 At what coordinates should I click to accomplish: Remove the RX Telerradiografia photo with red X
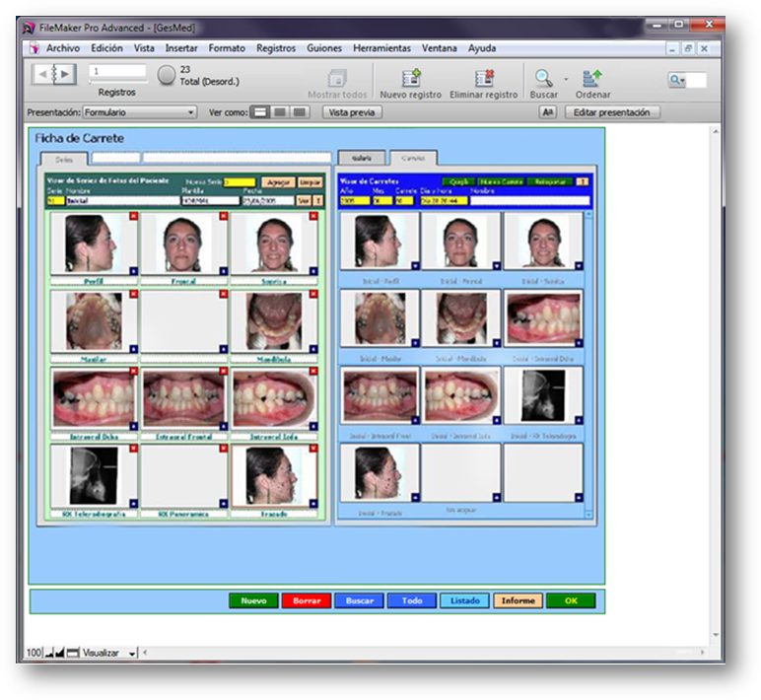(x=133, y=448)
